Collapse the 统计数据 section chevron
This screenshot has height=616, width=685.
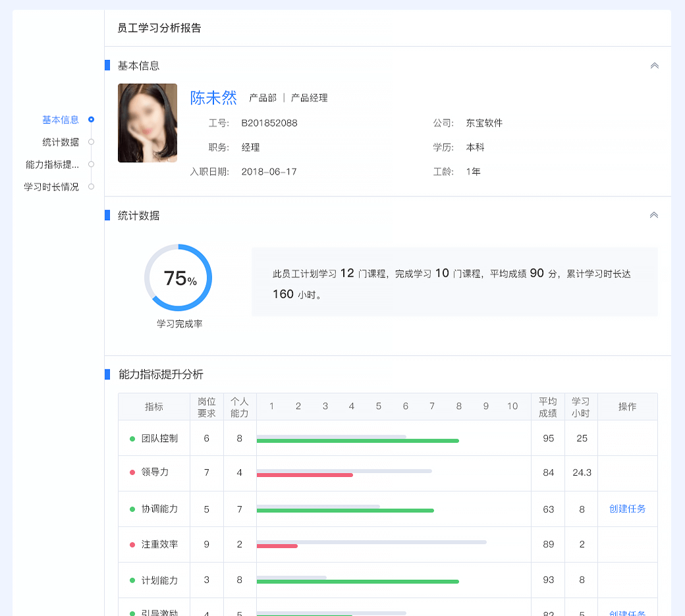click(x=654, y=215)
